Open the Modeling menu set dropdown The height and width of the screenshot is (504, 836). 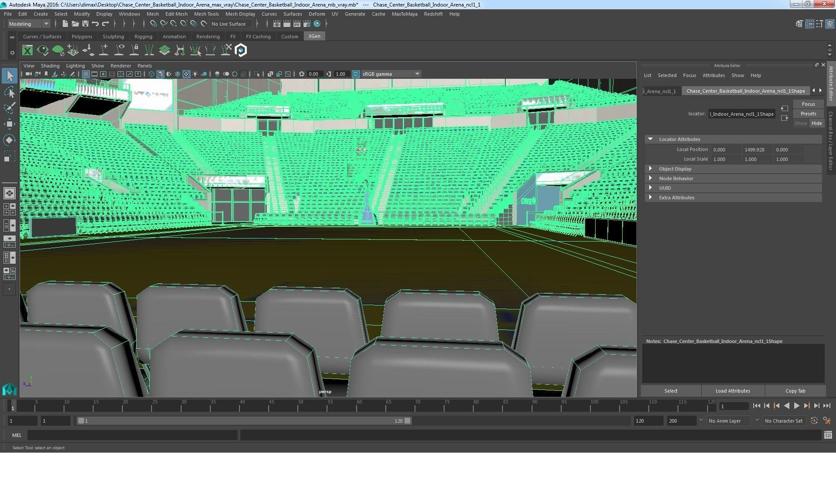(29, 24)
